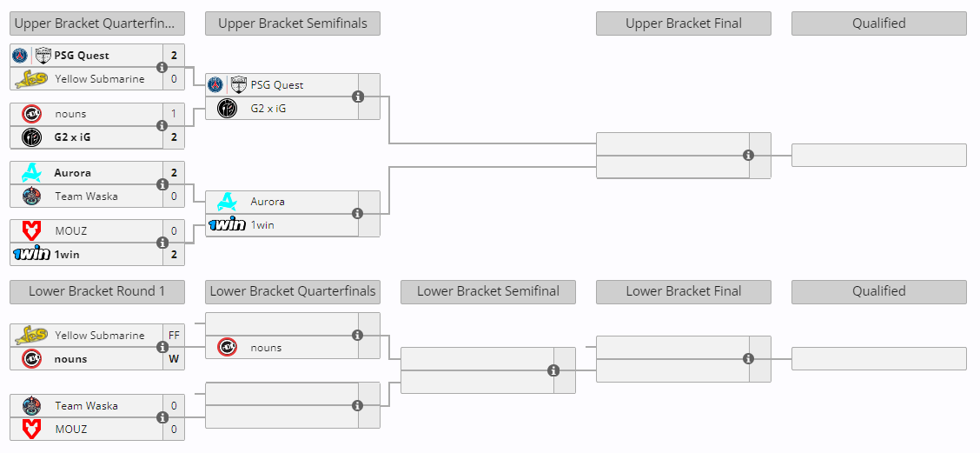Open match info for nouns vs G2 x iG
Viewport: 980px width, 453px height.
pos(162,125)
